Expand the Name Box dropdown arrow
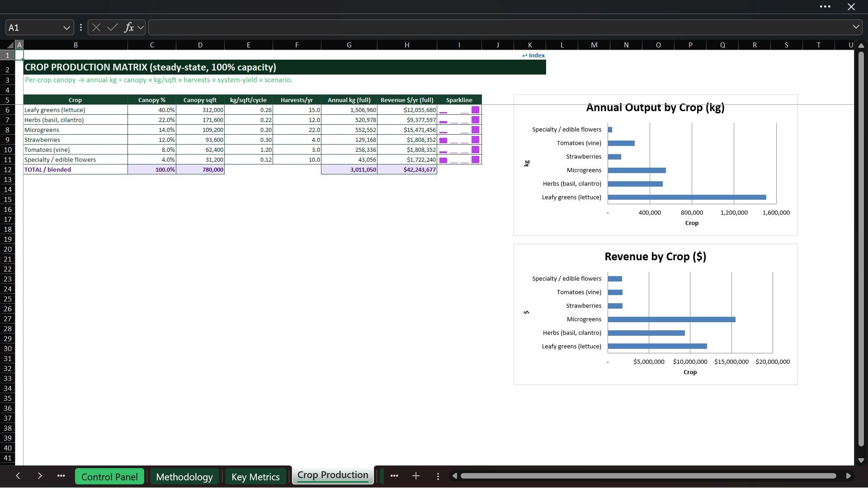 (x=66, y=28)
